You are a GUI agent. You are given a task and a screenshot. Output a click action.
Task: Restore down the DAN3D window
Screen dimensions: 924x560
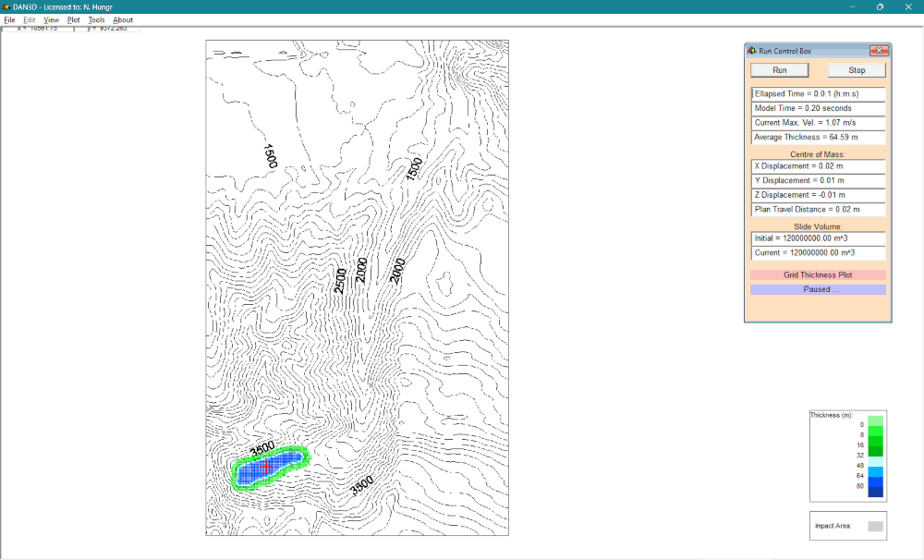click(880, 6)
